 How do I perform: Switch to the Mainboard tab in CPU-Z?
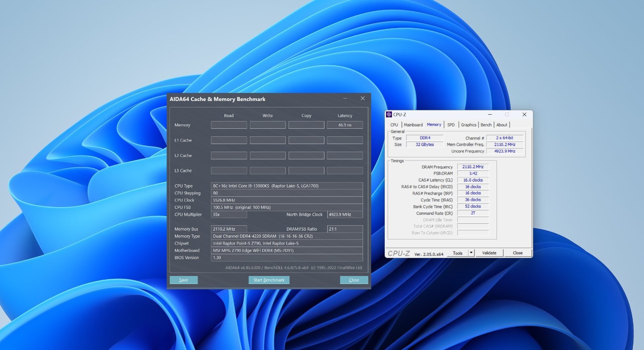(x=413, y=125)
